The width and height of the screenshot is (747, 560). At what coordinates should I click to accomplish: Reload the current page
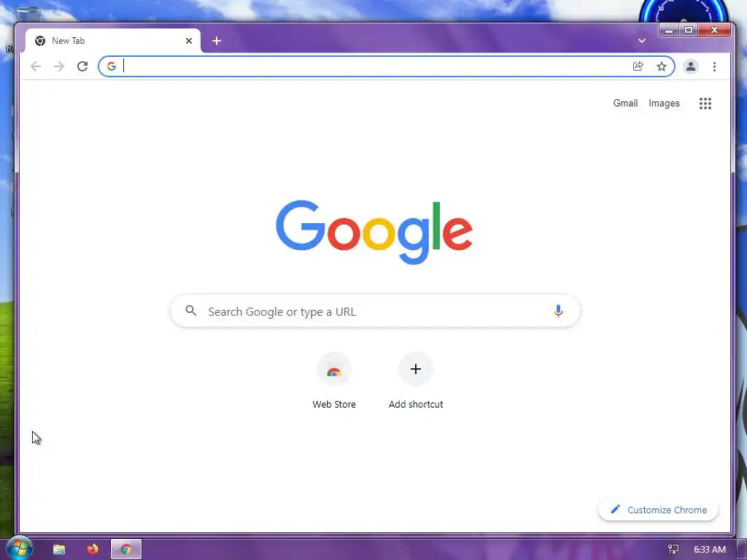pyautogui.click(x=82, y=66)
